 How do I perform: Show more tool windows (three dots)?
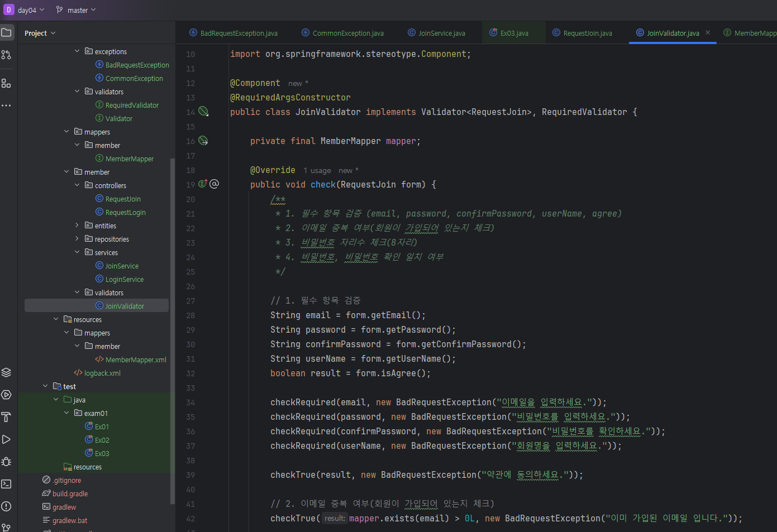coord(6,106)
